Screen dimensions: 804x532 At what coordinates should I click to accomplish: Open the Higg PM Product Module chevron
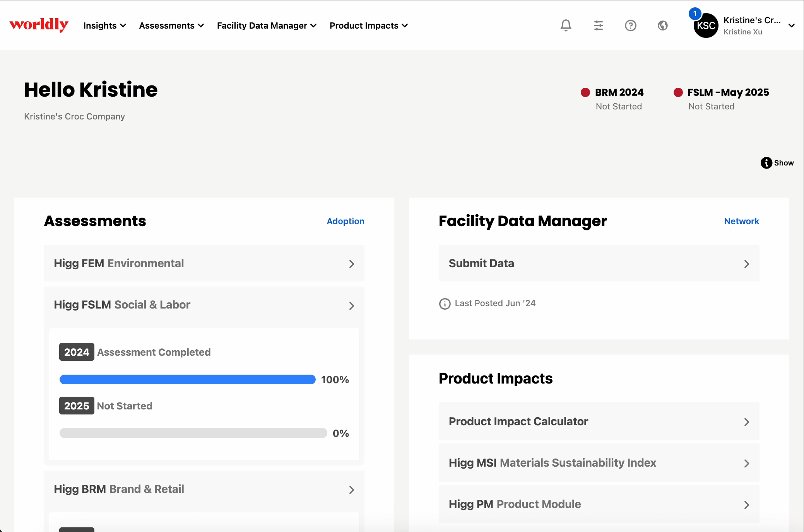coord(746,505)
